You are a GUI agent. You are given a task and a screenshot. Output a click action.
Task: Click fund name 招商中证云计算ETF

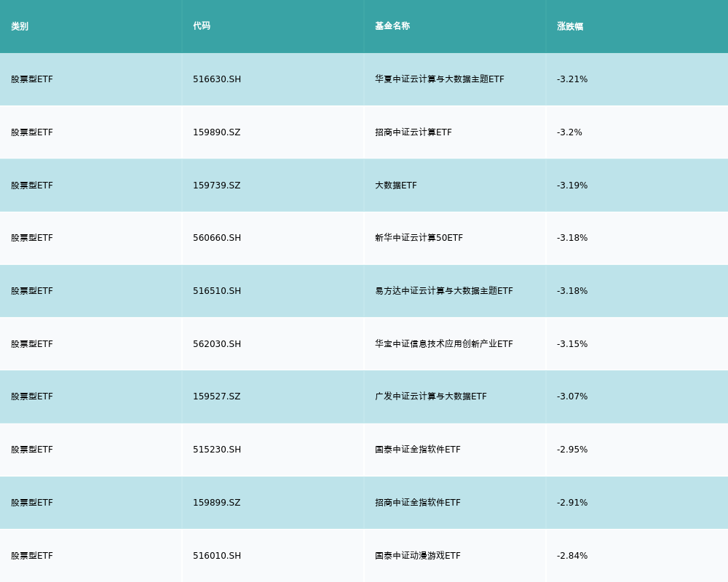[414, 132]
